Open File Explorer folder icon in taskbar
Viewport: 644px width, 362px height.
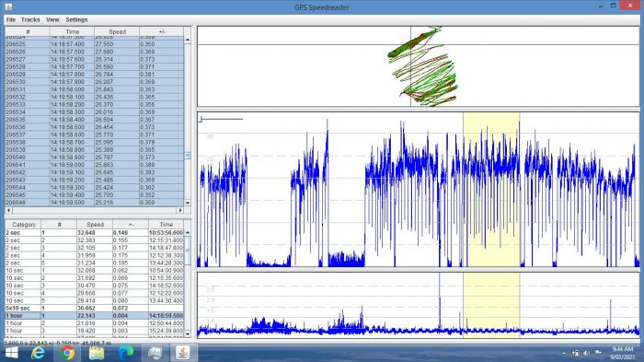point(96,353)
